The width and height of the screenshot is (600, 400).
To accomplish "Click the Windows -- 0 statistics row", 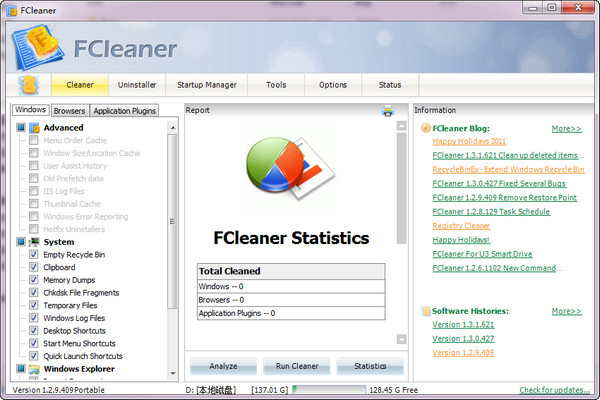I will pyautogui.click(x=291, y=286).
